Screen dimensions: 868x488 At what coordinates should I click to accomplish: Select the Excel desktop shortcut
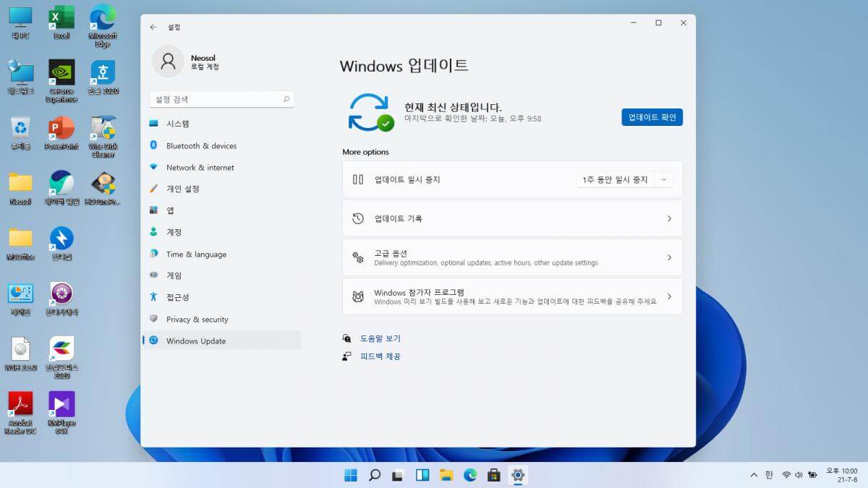click(x=61, y=22)
